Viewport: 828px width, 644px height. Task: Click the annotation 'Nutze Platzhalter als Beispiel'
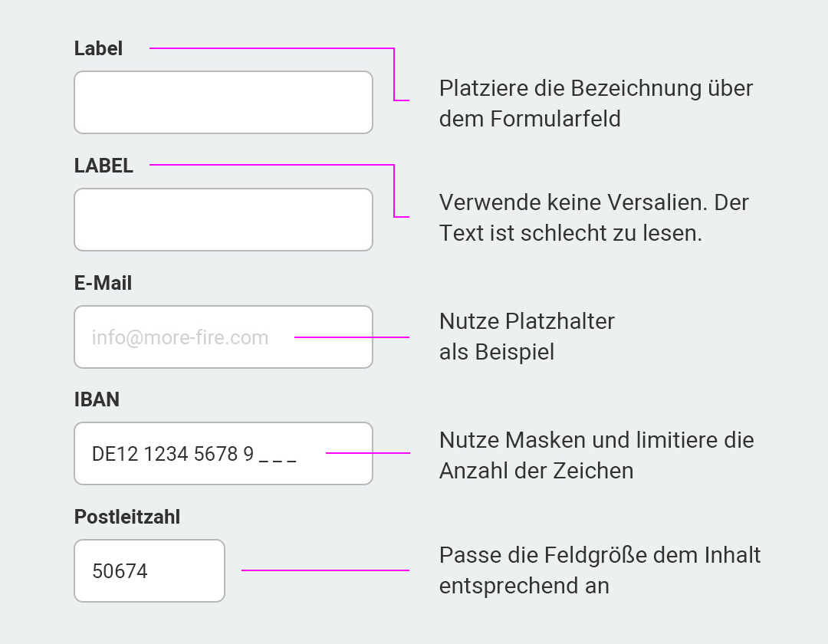(x=527, y=337)
